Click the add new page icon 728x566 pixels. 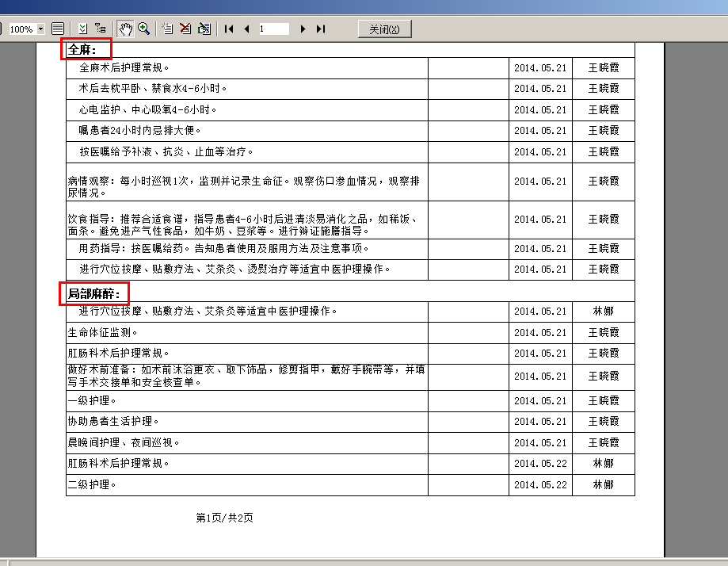pyautogui.click(x=167, y=29)
